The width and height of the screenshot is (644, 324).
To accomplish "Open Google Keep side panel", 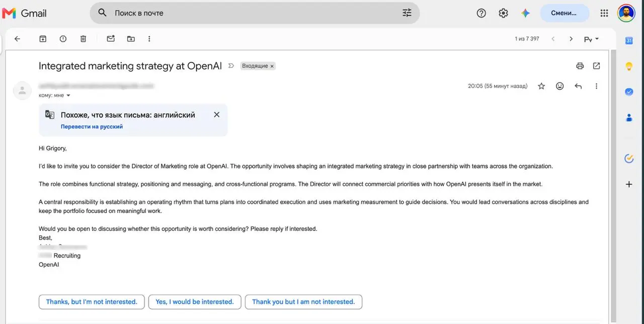I will click(629, 66).
